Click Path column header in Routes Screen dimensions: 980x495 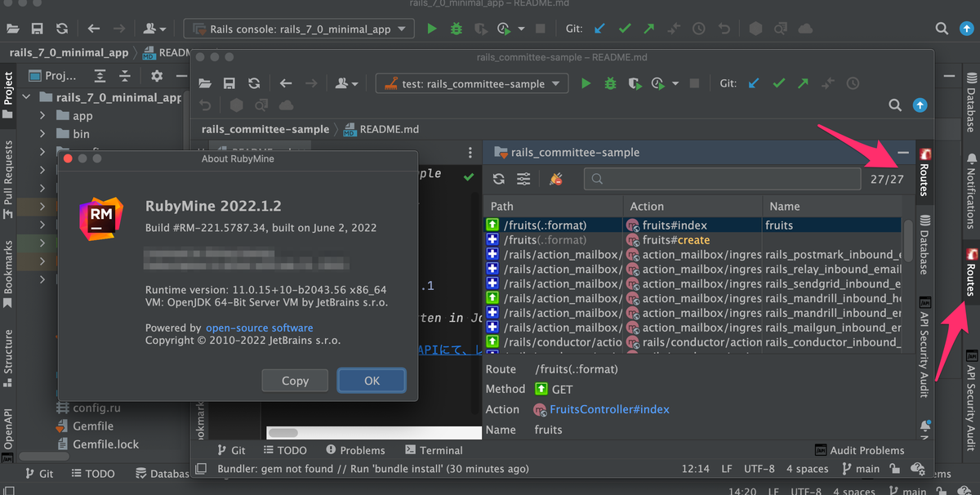pos(553,207)
